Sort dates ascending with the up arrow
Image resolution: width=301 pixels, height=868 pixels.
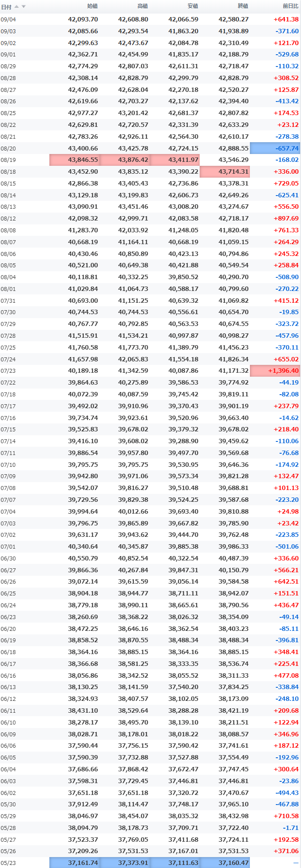point(17,7)
